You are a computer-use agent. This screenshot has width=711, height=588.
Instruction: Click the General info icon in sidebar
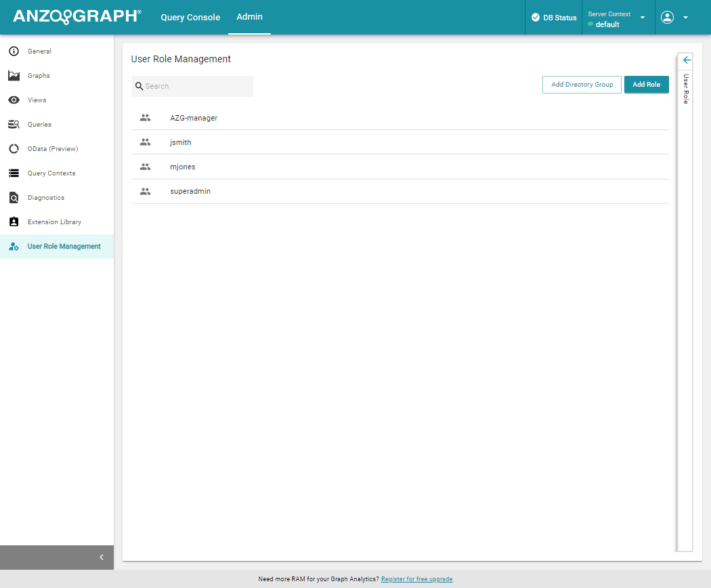14,51
